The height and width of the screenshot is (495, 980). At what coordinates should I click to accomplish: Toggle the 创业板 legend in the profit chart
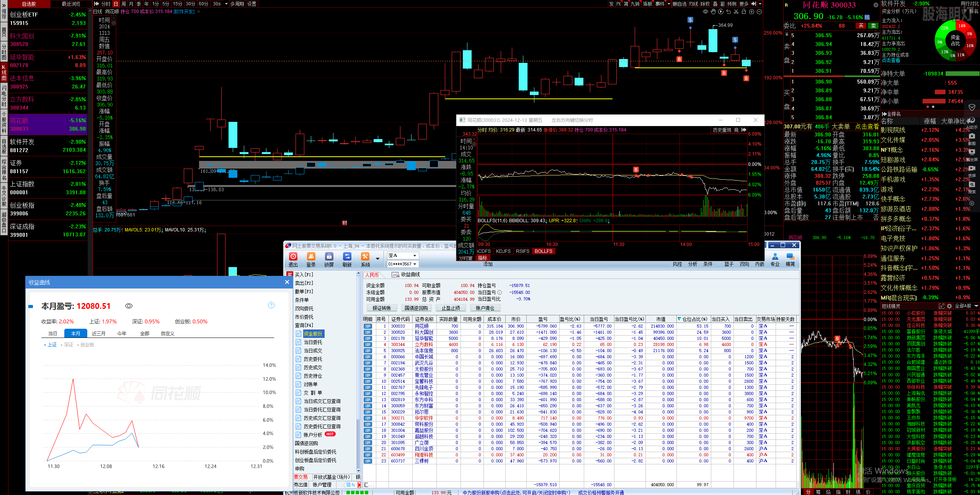86,345
